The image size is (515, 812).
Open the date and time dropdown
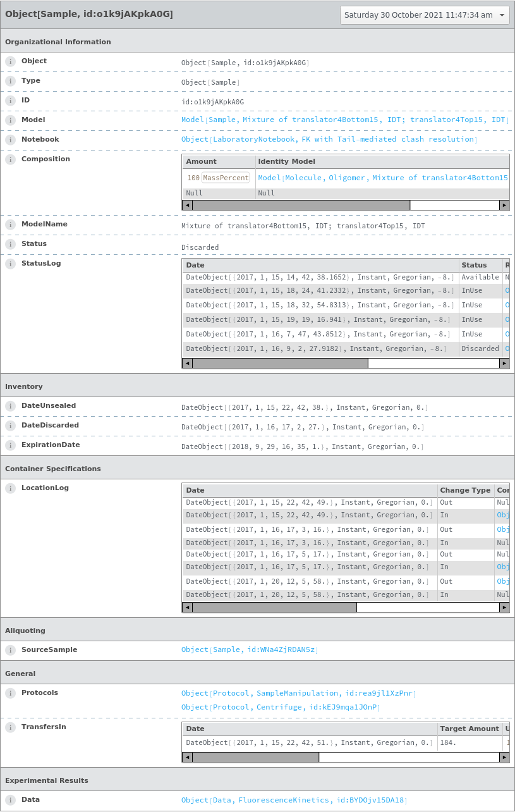425,15
